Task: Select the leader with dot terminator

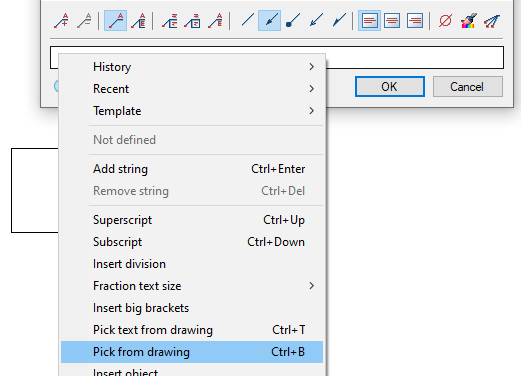Action: tap(293, 21)
